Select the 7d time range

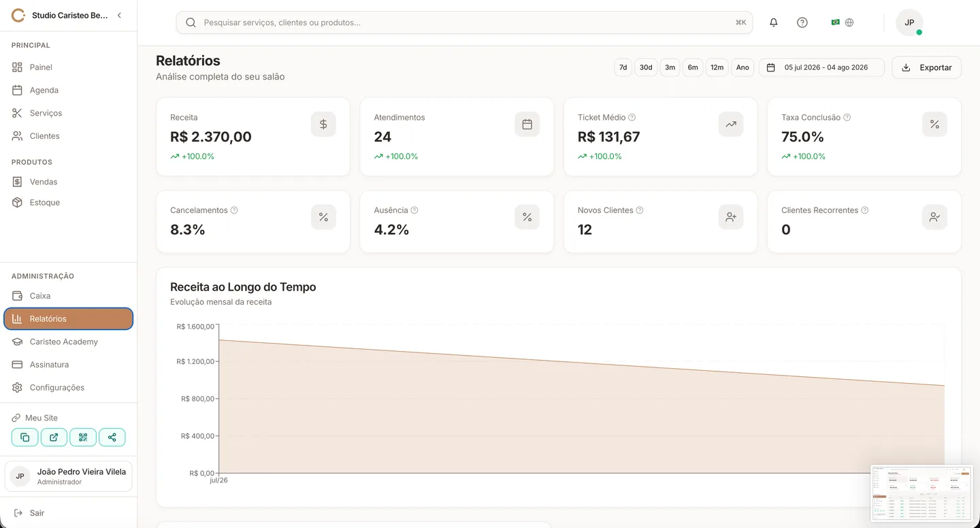[623, 67]
